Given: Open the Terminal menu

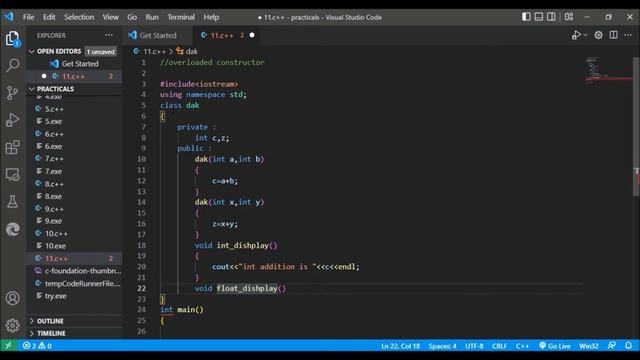Looking at the screenshot, I should coord(181,17).
